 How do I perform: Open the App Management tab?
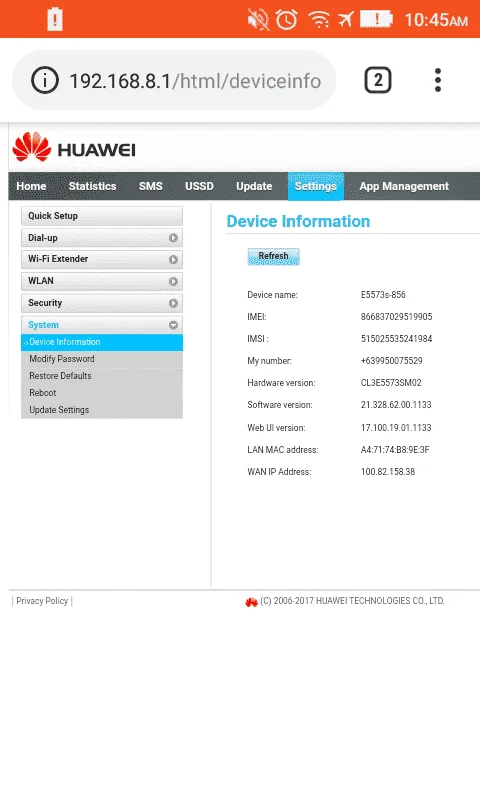[x=404, y=186]
